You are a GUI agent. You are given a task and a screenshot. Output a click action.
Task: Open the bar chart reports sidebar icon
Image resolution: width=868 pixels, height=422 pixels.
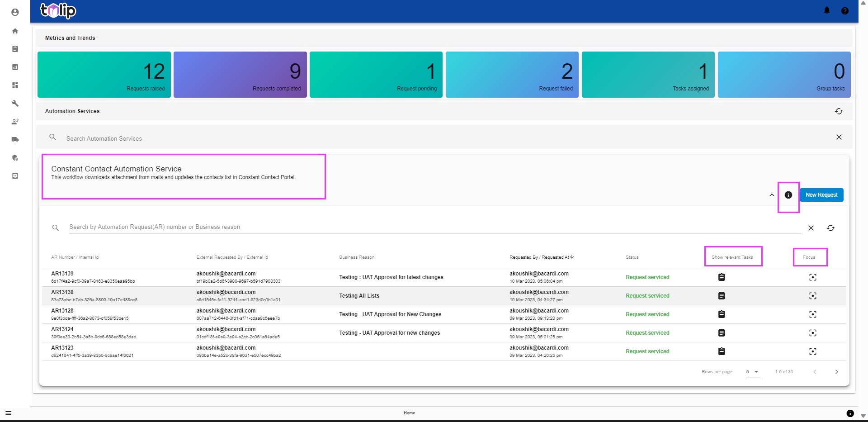15,67
